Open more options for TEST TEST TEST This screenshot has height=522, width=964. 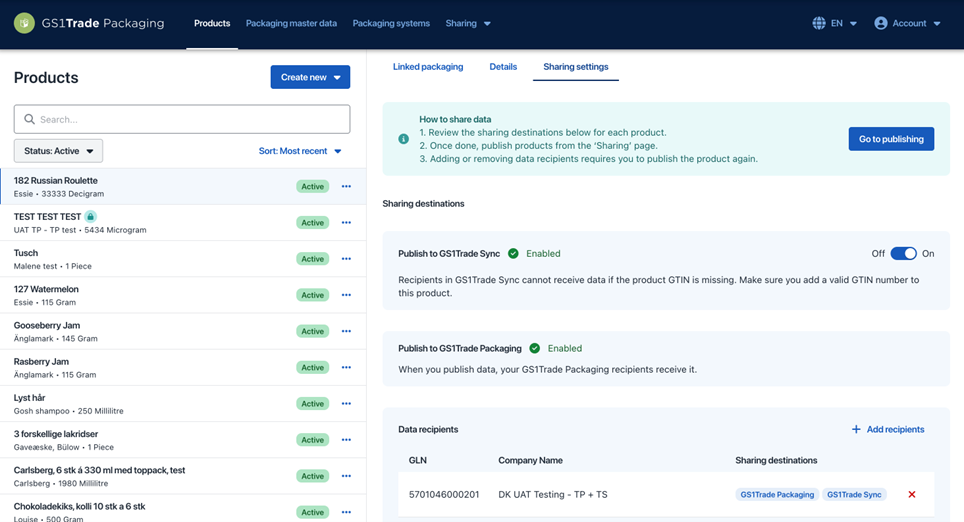(346, 223)
